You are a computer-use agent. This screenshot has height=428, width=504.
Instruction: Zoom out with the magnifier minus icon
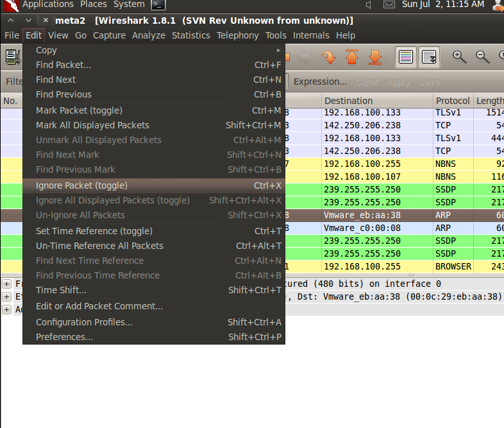coord(482,57)
